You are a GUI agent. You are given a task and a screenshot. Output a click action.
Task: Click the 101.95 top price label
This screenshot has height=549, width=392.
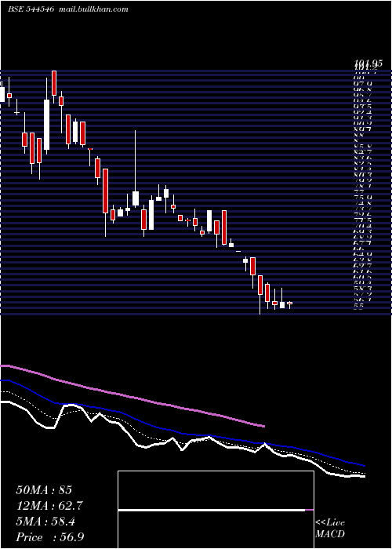coord(368,64)
